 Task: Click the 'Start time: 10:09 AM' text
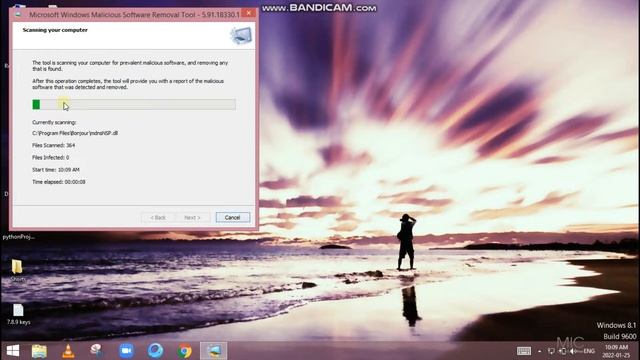56,170
